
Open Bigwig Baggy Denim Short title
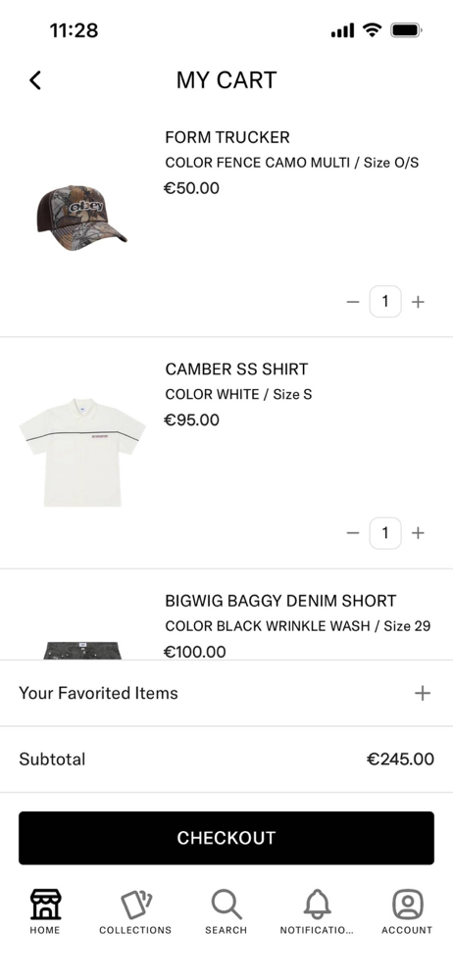tap(280, 602)
